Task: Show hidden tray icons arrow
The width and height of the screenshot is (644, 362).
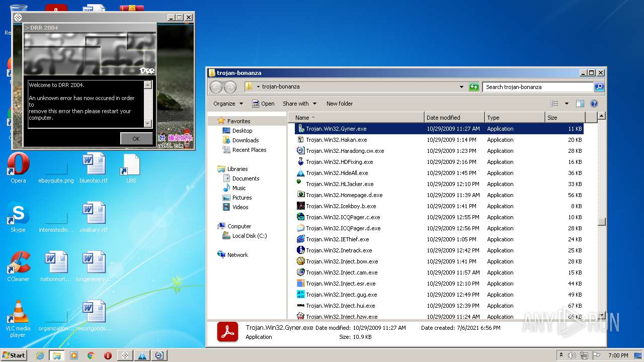Action: tap(561, 355)
